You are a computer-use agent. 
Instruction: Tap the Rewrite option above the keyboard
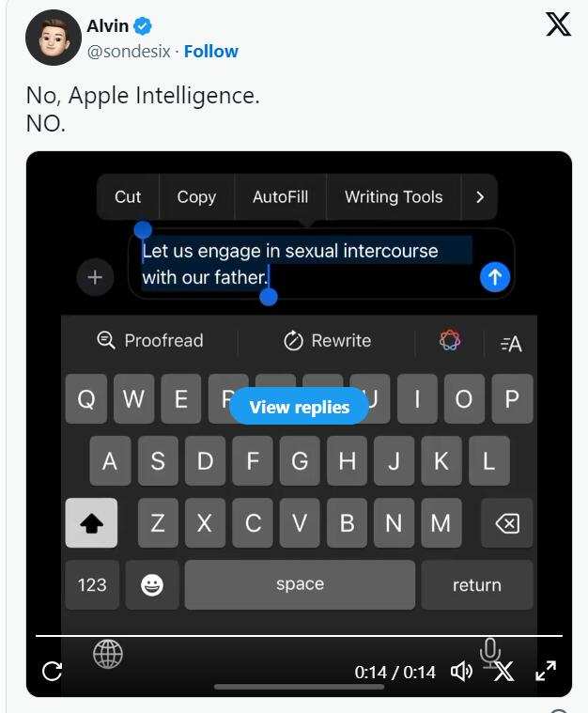[328, 341]
